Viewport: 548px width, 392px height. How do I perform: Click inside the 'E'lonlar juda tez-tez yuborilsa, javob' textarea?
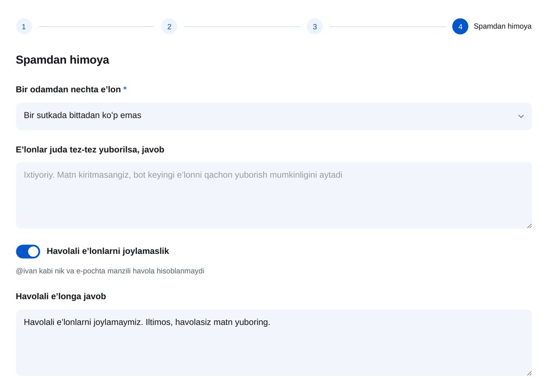pos(273,196)
